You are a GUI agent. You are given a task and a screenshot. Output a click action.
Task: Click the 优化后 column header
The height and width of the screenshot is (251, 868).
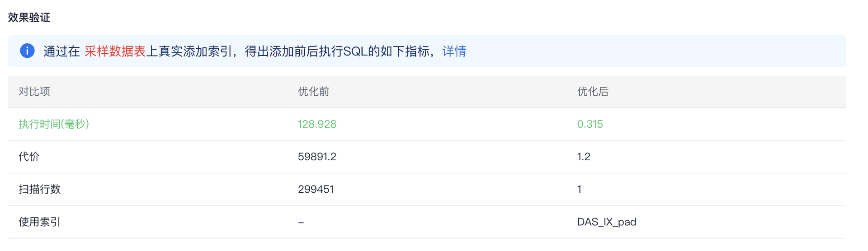pos(593,92)
